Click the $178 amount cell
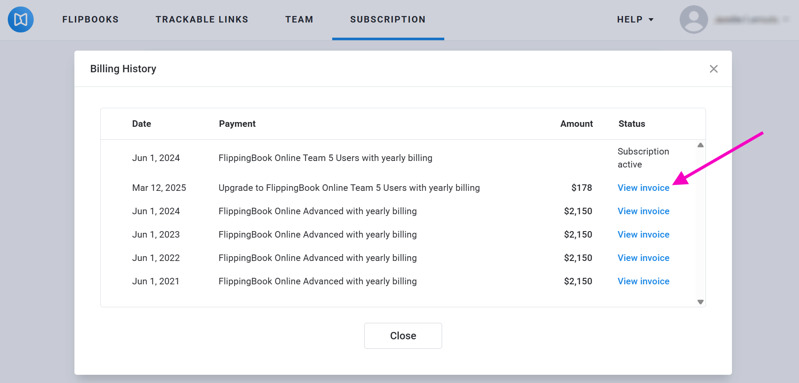The width and height of the screenshot is (799, 383). (581, 188)
